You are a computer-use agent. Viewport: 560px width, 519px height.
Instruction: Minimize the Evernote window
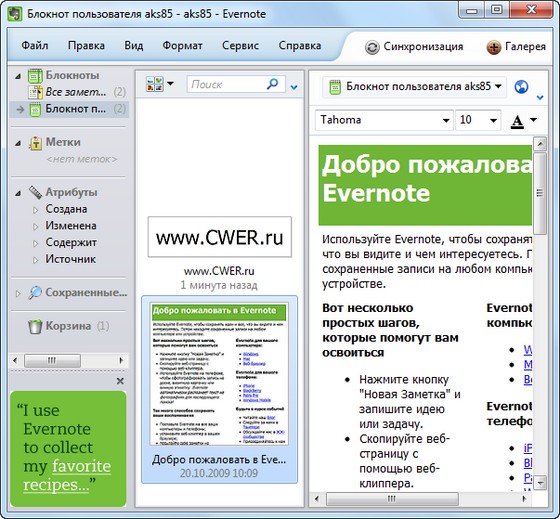[x=472, y=10]
